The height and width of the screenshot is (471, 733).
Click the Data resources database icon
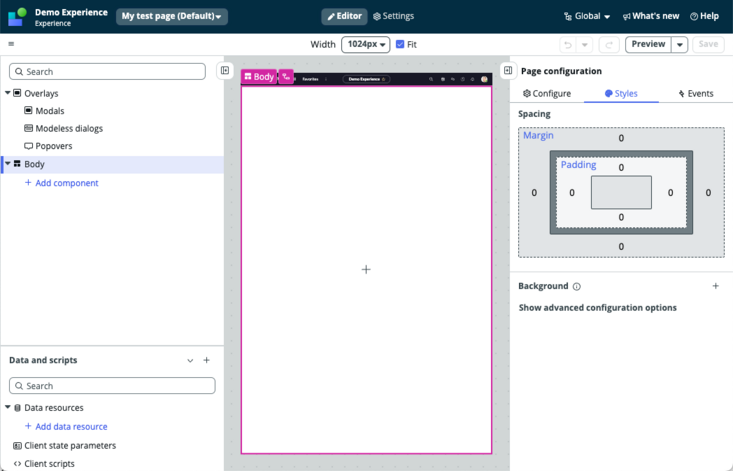pos(17,408)
